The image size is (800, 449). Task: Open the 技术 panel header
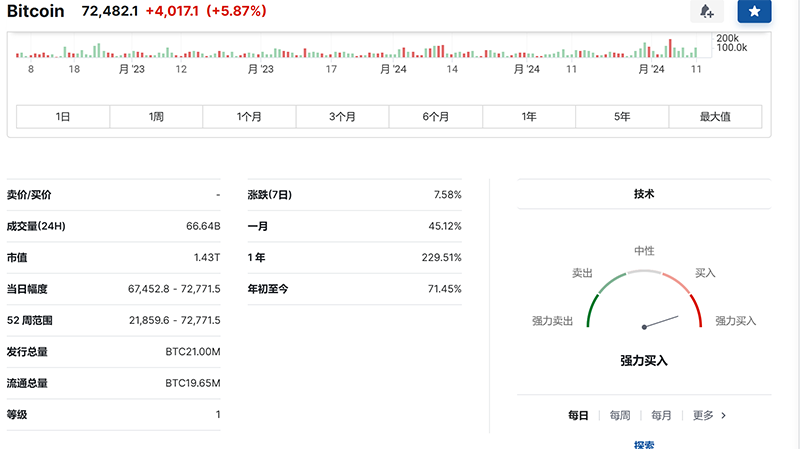tap(644, 194)
